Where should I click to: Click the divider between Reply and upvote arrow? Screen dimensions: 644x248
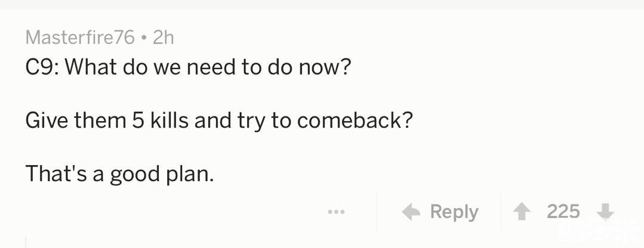point(501,212)
